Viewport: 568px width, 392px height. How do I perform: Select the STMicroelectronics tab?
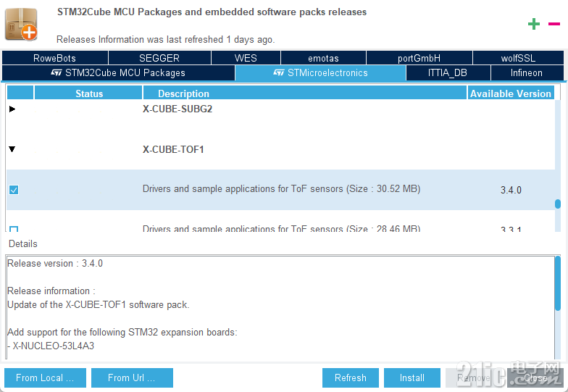pos(320,72)
